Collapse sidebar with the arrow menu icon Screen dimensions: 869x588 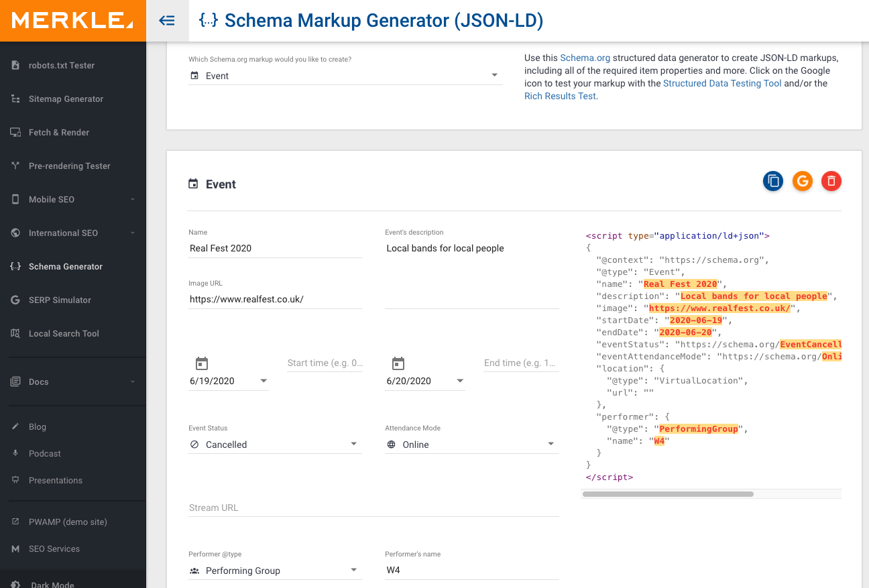[167, 21]
